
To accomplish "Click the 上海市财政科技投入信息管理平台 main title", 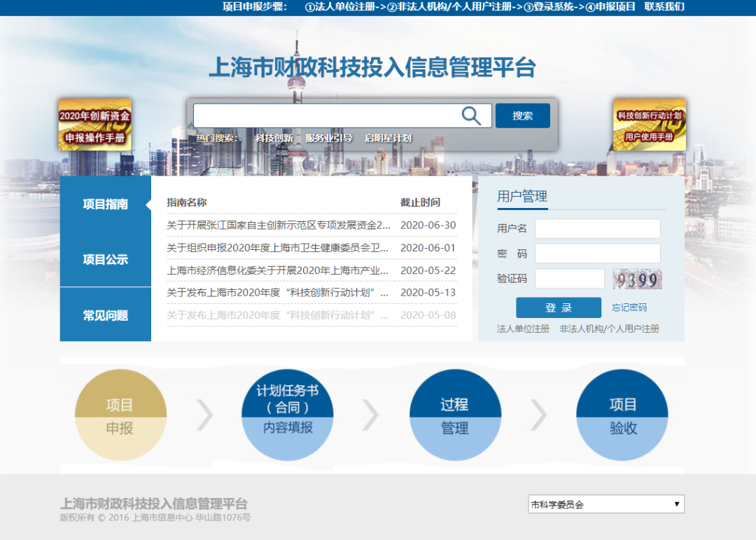I will [x=372, y=67].
